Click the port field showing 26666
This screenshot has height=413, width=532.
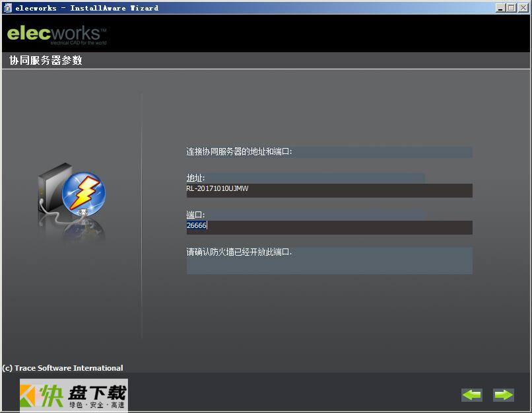pyautogui.click(x=329, y=227)
